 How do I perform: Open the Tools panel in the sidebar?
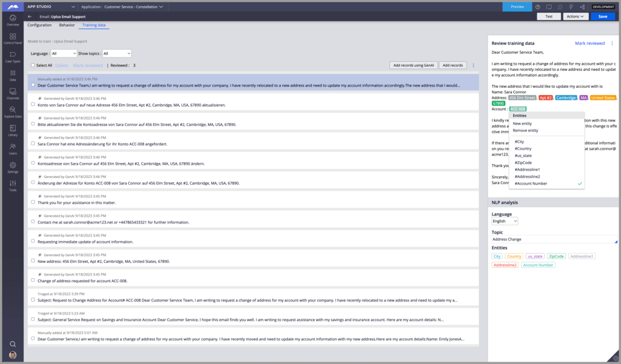12,182
